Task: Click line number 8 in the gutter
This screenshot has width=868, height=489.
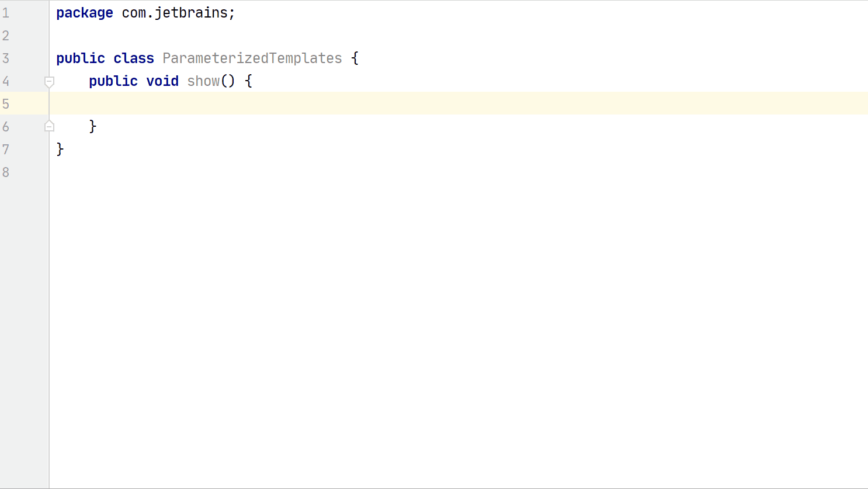Action: click(6, 172)
